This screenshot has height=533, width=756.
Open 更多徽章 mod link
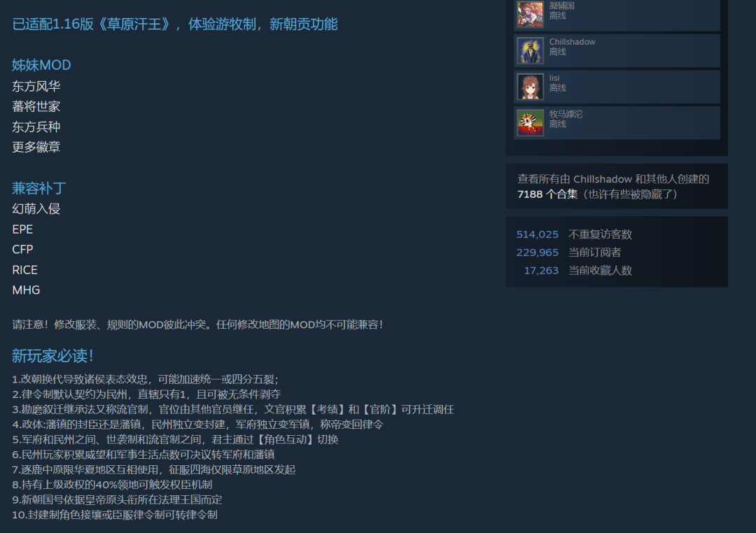[36, 147]
